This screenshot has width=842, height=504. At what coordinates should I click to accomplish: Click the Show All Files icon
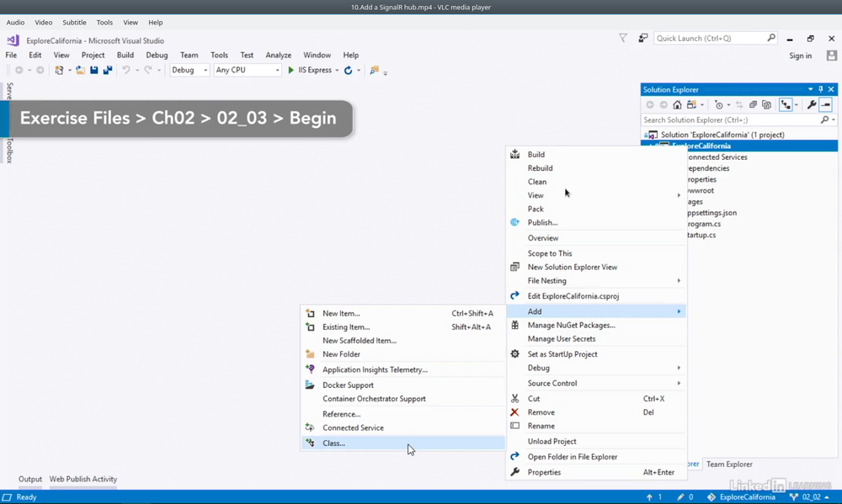coord(767,104)
